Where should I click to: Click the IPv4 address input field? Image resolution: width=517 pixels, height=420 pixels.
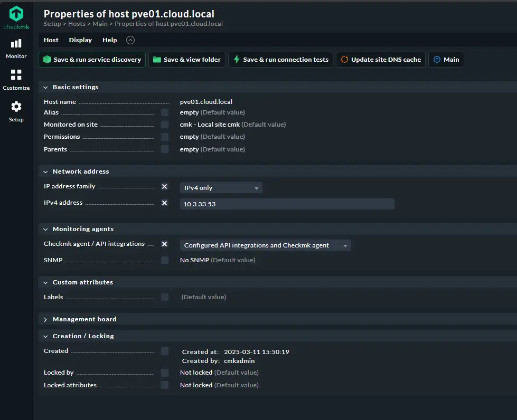[x=287, y=204]
